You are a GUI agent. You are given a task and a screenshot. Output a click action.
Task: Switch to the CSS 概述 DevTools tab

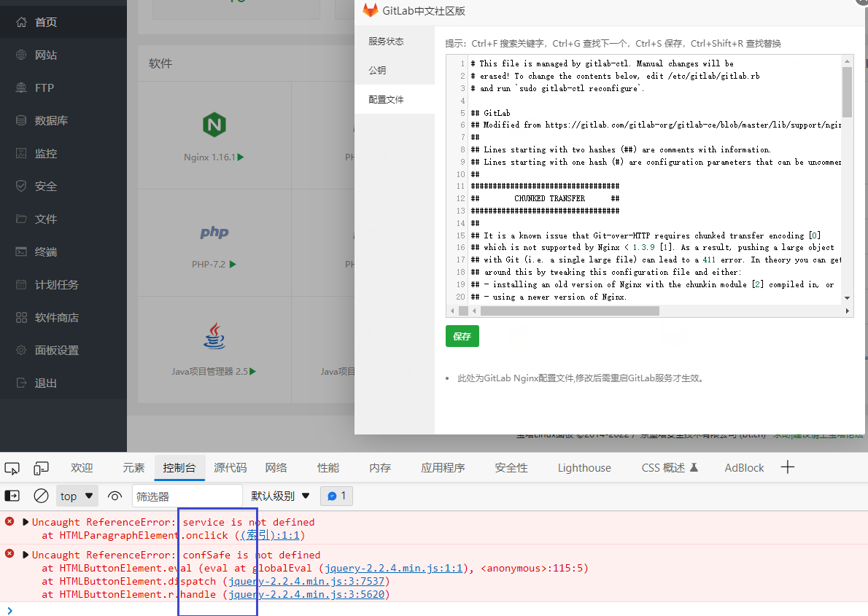[670, 468]
